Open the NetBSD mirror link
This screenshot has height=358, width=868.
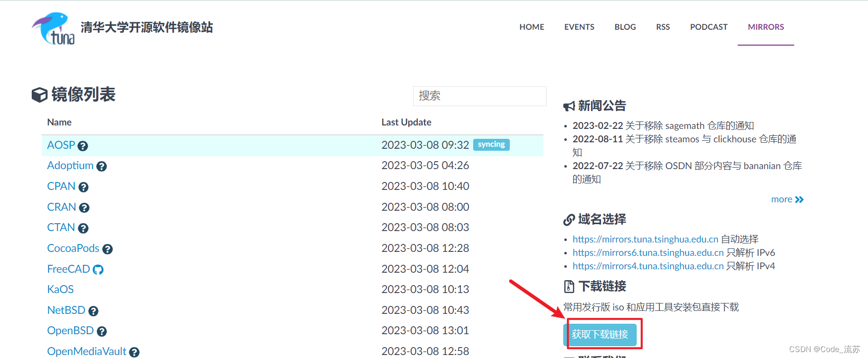66,310
